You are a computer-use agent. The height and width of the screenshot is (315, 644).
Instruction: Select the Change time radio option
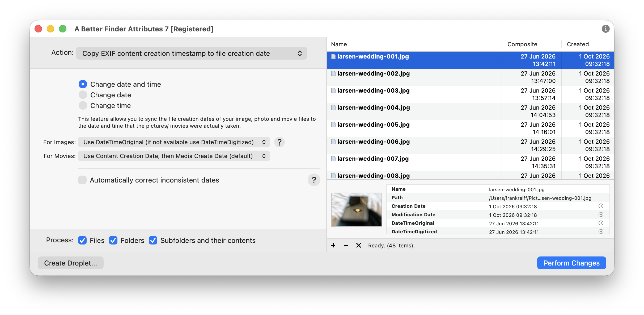point(83,106)
